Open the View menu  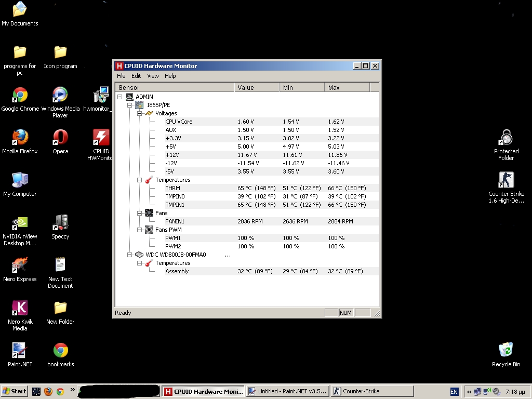(x=153, y=76)
